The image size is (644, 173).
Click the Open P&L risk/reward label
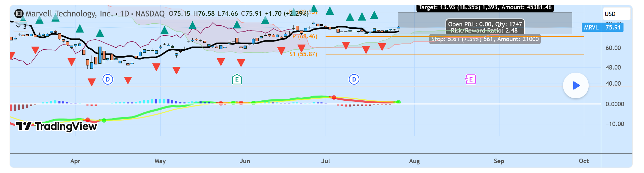485,27
